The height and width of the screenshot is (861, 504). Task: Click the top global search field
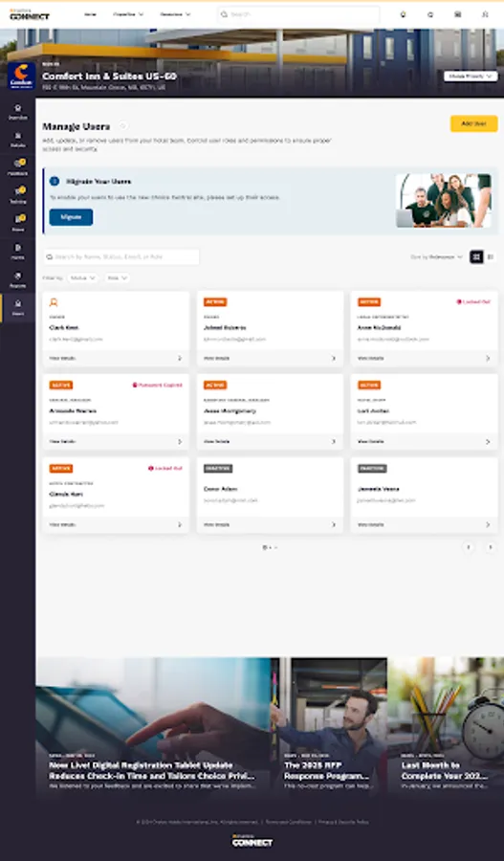click(x=298, y=14)
